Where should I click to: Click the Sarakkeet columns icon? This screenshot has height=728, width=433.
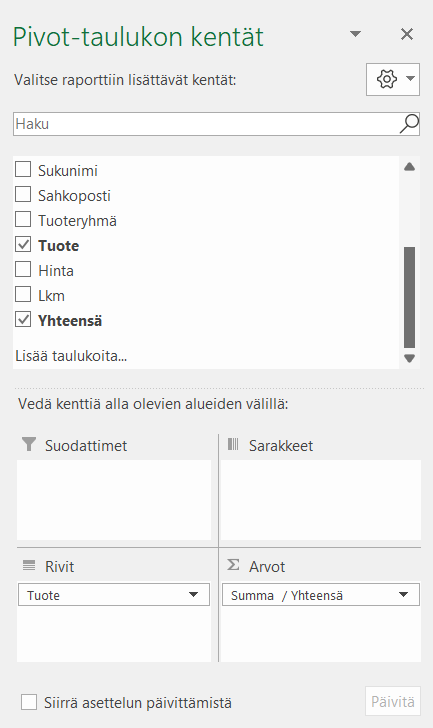[x=233, y=444]
